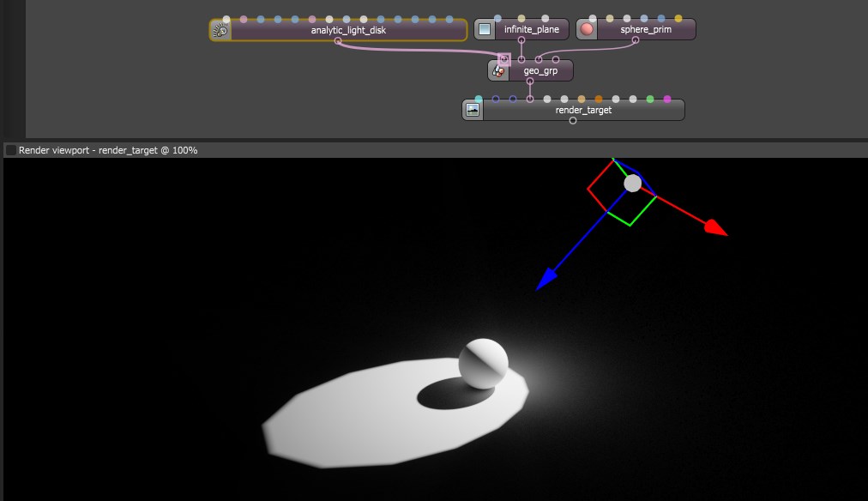Click the rendered white sphere in viewport

pyautogui.click(x=483, y=363)
